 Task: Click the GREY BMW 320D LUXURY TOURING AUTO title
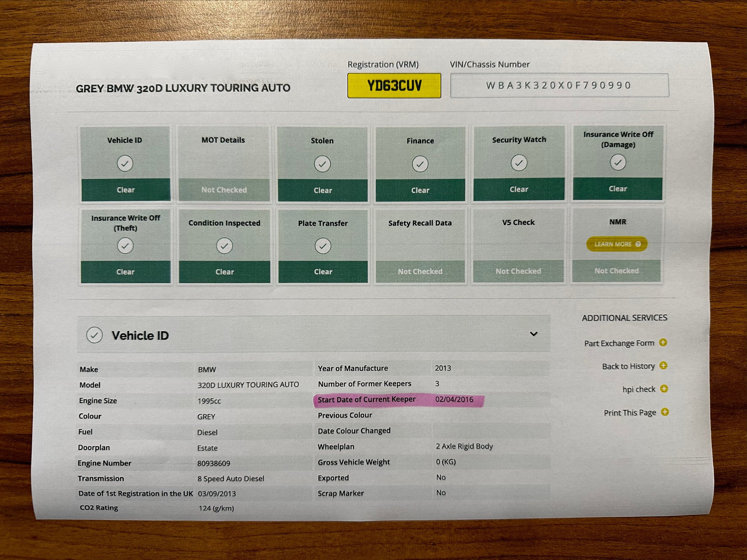click(183, 88)
